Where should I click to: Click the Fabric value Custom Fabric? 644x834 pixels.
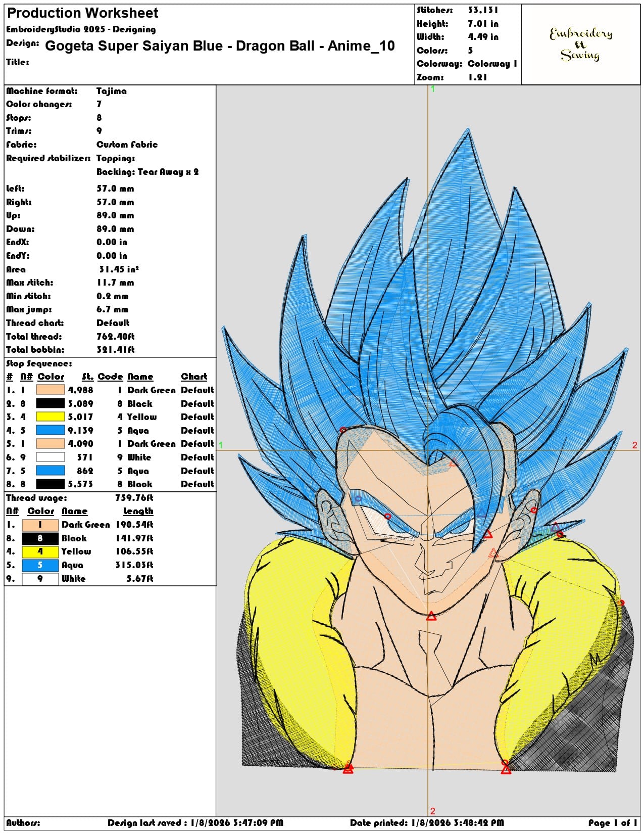pyautogui.click(x=127, y=145)
